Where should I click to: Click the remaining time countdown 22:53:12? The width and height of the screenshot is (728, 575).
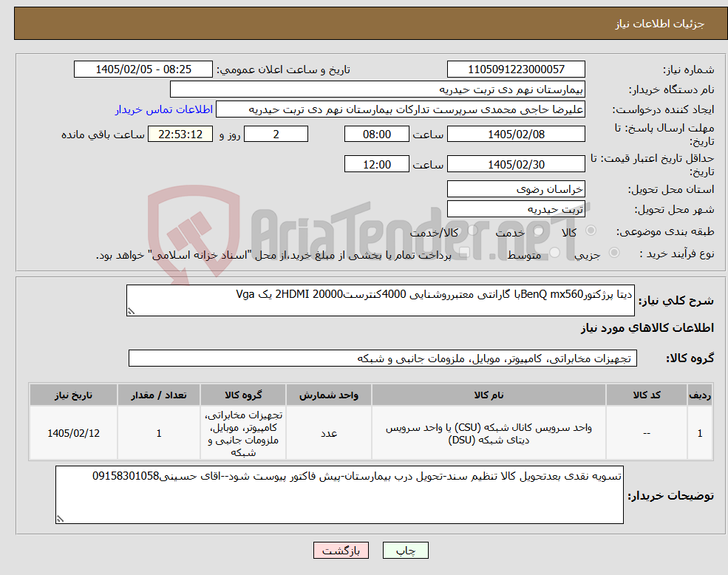[x=180, y=135]
